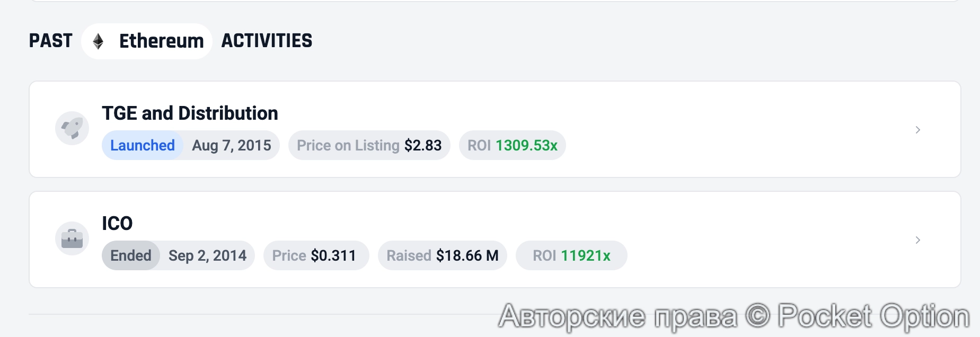Open the TGE and Distribution title link
Viewport: 980px width, 337px height.
pos(190,113)
